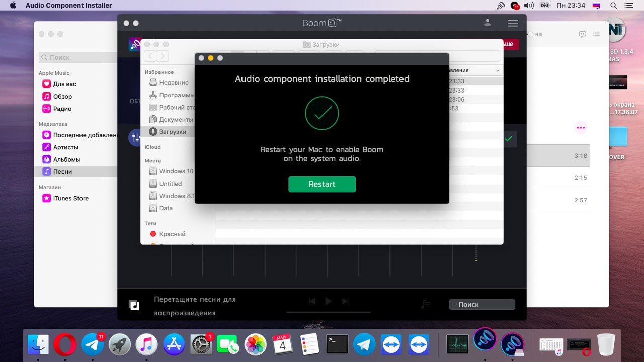This screenshot has height=362, width=644.
Task: Click the Boom 3D album art icon
Action: point(134,305)
